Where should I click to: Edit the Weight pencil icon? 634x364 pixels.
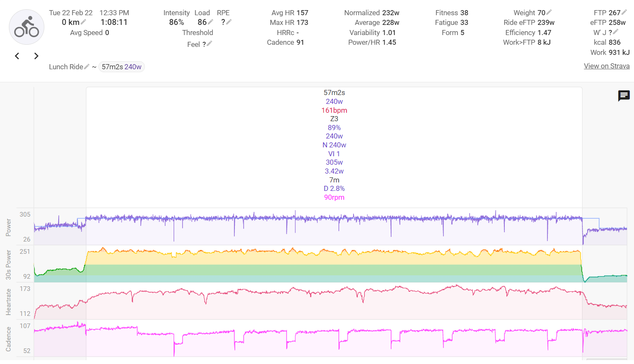tap(549, 12)
